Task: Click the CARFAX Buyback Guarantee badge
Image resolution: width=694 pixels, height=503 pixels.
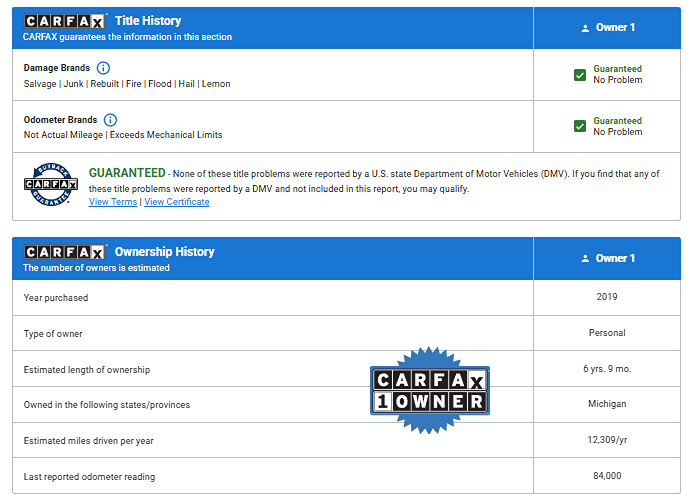Action: pos(50,185)
